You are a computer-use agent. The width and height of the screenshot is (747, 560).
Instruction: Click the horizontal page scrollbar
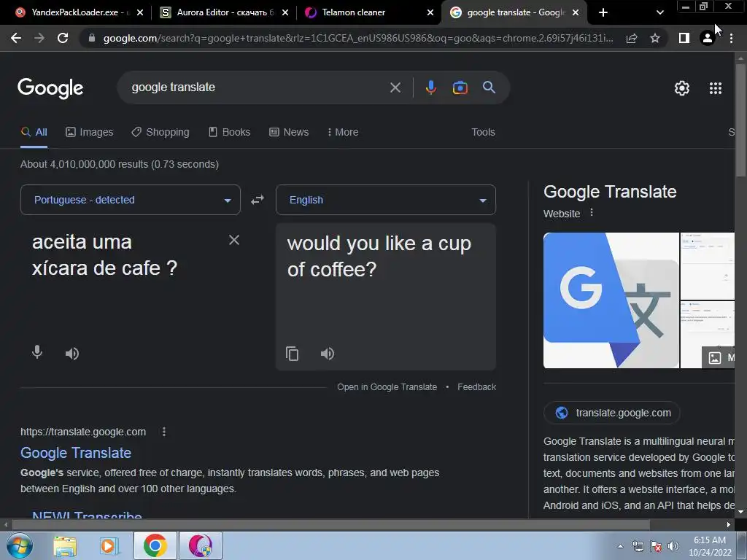click(x=330, y=524)
